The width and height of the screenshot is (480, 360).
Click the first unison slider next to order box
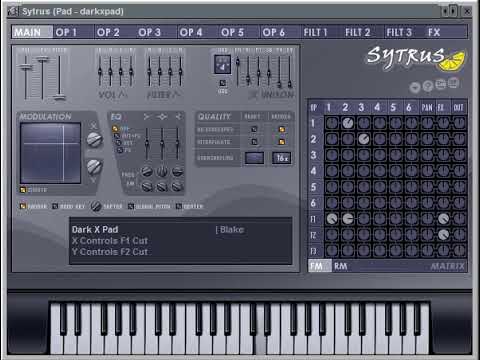pos(237,71)
